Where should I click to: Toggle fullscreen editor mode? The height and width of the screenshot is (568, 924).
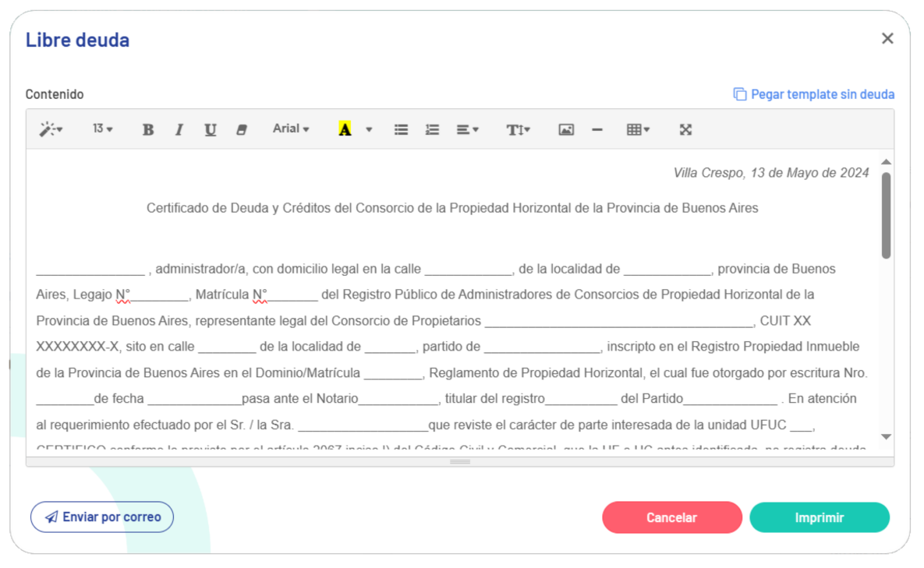pyautogui.click(x=685, y=129)
